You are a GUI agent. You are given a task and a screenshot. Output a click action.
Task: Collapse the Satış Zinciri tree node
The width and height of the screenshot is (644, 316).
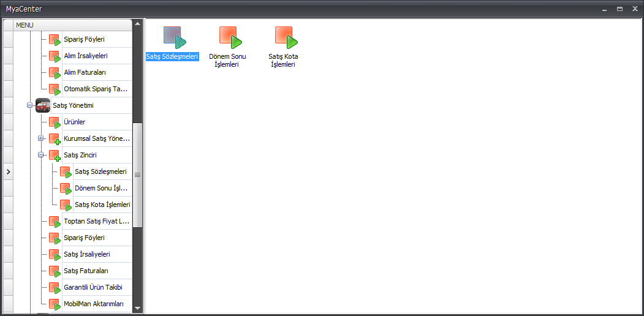[x=40, y=155]
